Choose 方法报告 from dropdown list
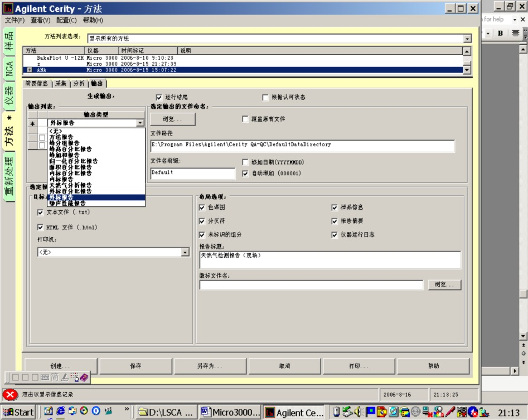This screenshot has height=420, width=528. 96,137
